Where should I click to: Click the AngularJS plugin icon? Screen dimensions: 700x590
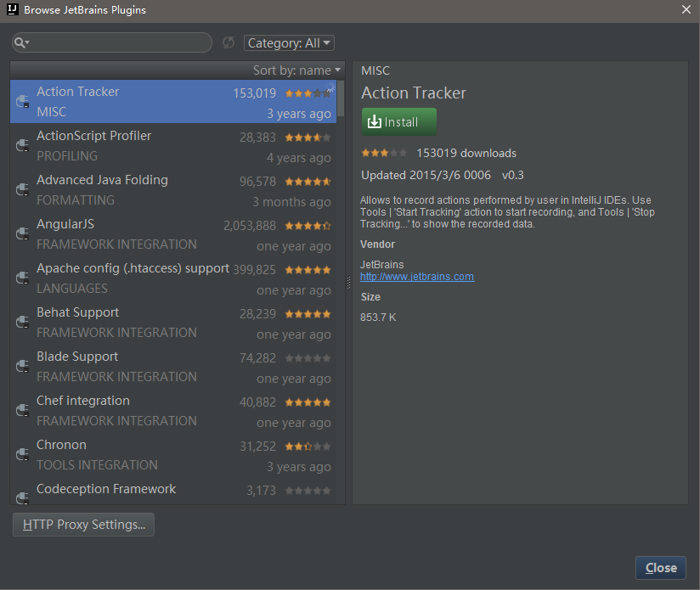(23, 234)
